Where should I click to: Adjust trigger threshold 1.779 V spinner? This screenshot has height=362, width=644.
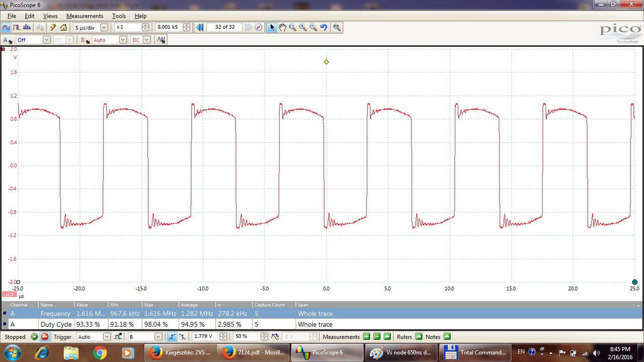pos(223,337)
